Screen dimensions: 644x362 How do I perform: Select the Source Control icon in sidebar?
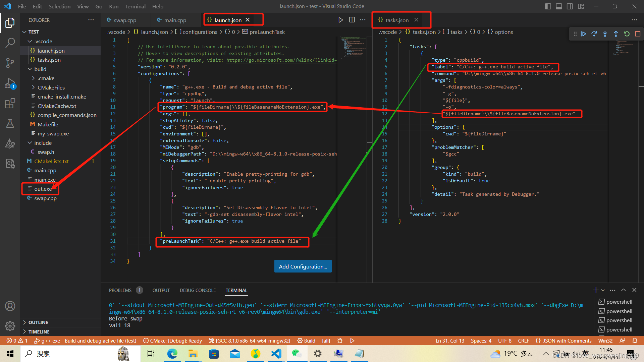10,62
